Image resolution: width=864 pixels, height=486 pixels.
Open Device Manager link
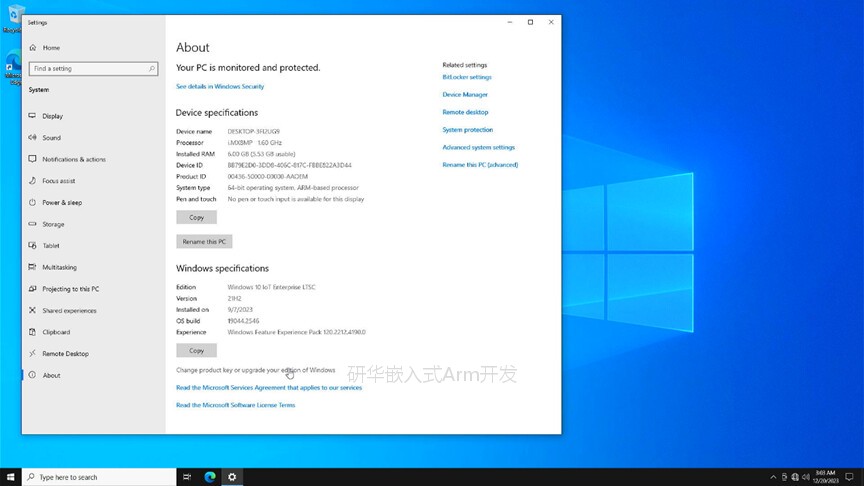[465, 95]
